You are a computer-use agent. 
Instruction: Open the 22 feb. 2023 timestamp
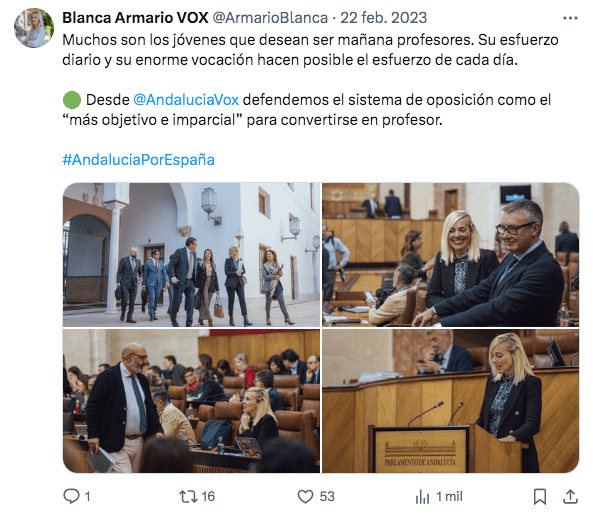pos(383,18)
